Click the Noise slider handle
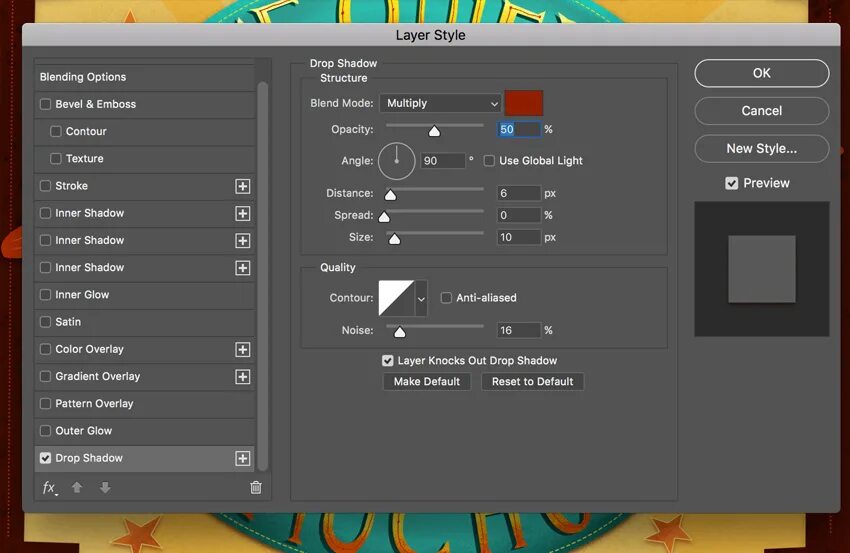 click(x=400, y=332)
